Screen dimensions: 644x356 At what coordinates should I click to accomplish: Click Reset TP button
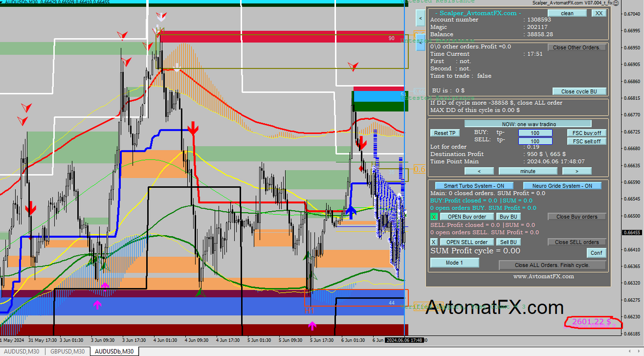444,133
